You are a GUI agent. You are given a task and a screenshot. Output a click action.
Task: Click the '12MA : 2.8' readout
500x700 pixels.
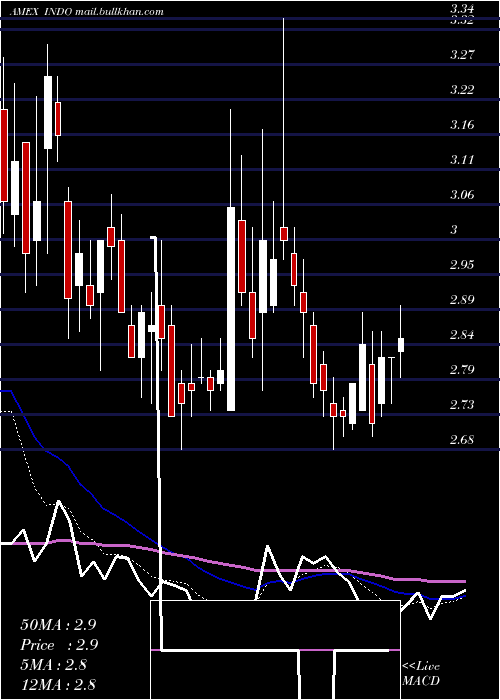58,685
